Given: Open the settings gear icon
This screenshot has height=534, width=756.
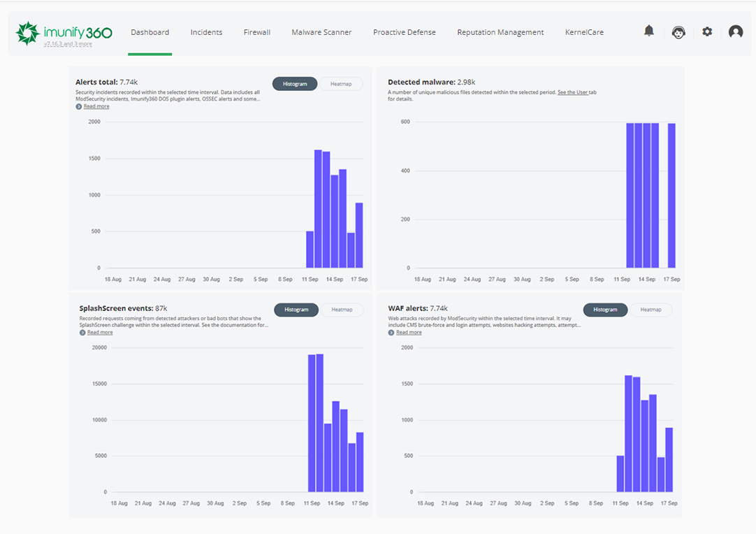Looking at the screenshot, I should 707,31.
